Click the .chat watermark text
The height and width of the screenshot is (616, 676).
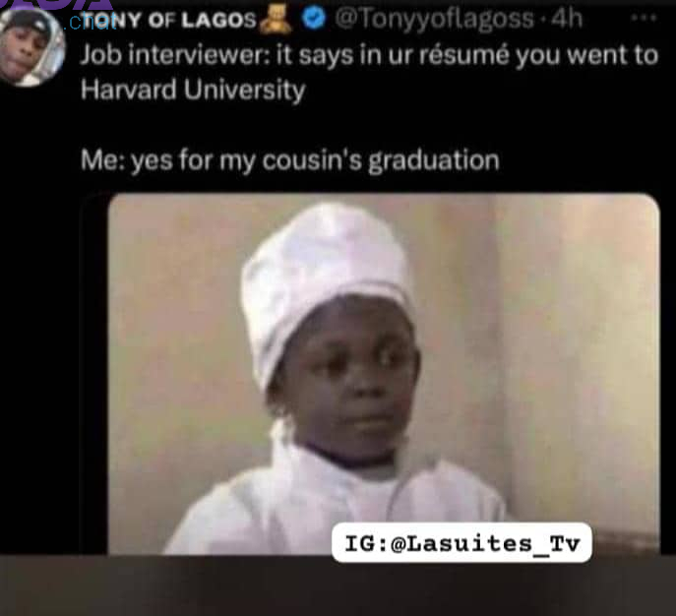pos(91,23)
